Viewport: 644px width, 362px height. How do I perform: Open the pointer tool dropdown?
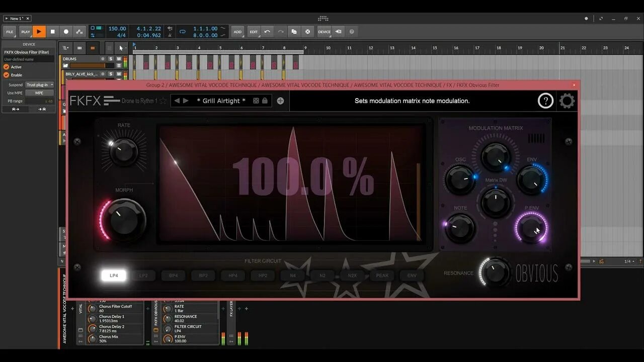(121, 48)
